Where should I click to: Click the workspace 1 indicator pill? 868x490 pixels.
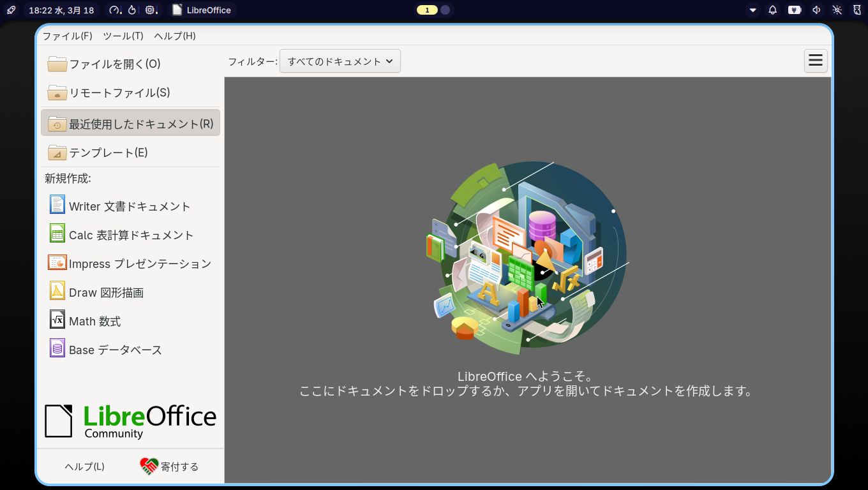[427, 10]
